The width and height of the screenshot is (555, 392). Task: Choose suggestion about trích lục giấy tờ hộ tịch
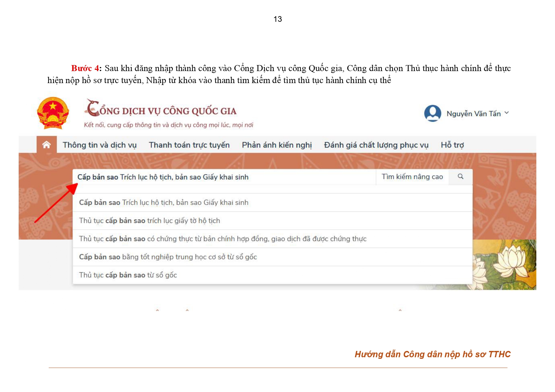tap(149, 220)
